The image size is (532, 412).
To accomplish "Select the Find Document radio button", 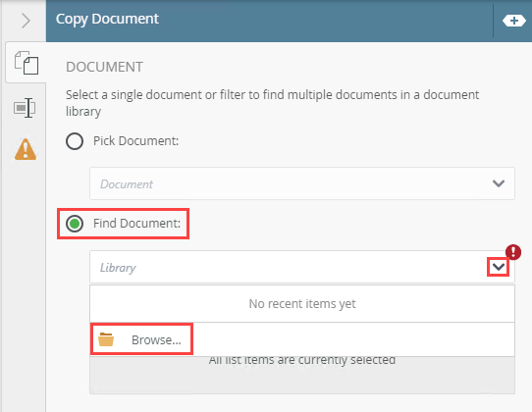I will pos(75,224).
